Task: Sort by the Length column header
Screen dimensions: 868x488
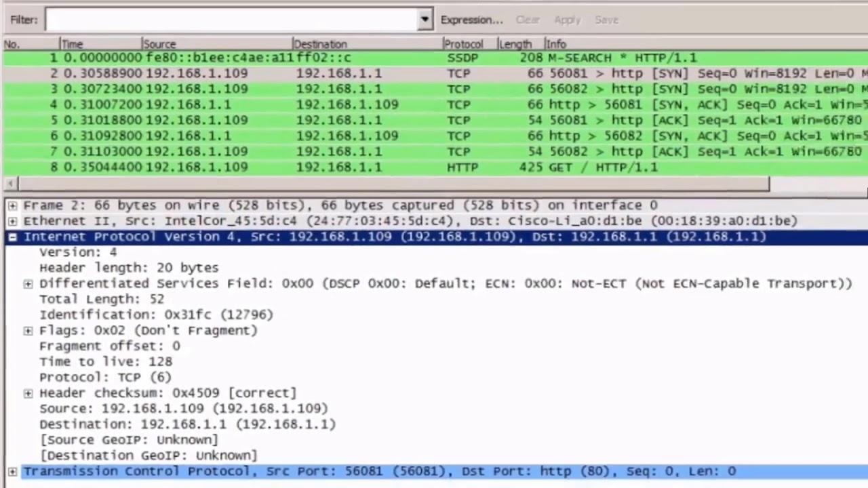Action: click(521, 44)
